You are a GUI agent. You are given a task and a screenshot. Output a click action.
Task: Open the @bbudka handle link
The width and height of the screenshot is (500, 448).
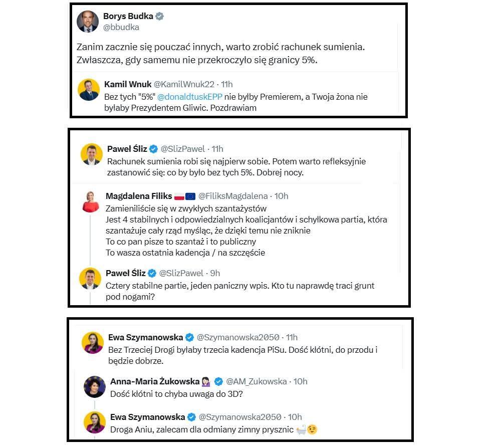point(121,27)
